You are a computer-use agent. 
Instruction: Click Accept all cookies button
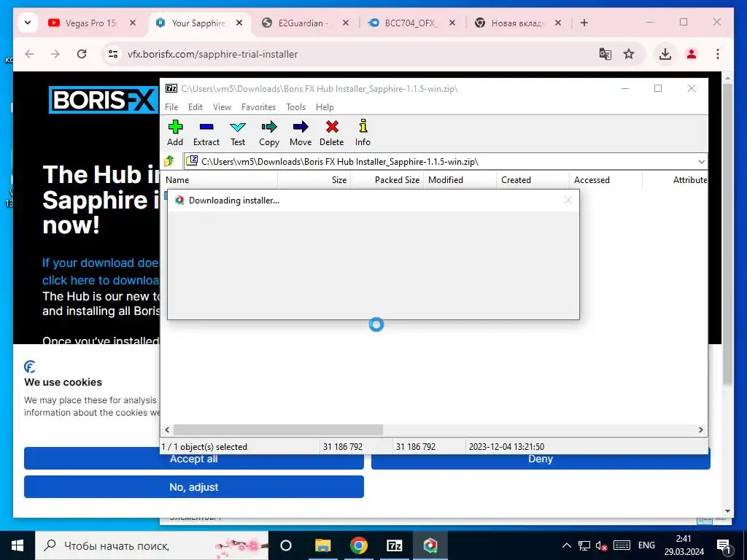(x=194, y=459)
